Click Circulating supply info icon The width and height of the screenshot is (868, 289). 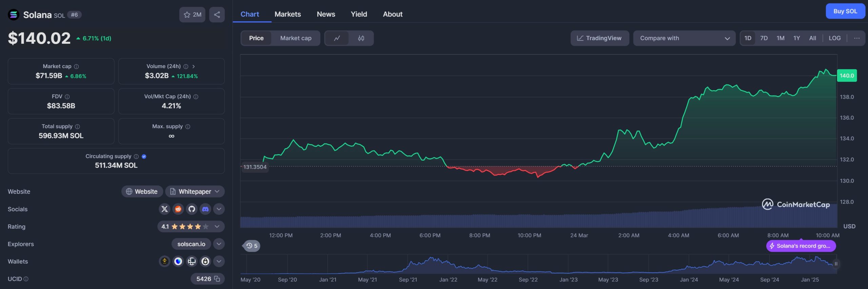[x=136, y=156]
